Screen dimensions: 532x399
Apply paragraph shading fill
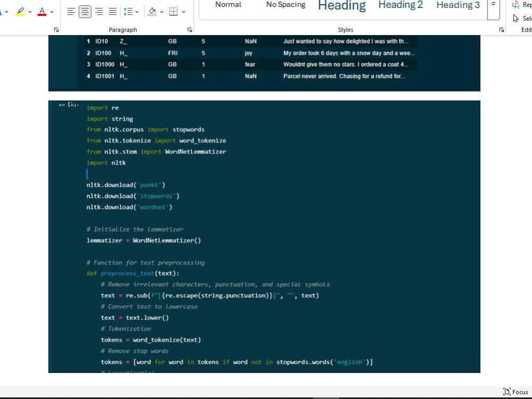152,12
